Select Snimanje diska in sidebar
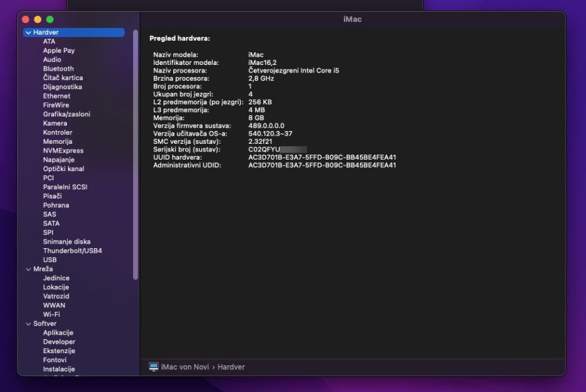Viewport: 586px width, 392px height. (x=66, y=242)
